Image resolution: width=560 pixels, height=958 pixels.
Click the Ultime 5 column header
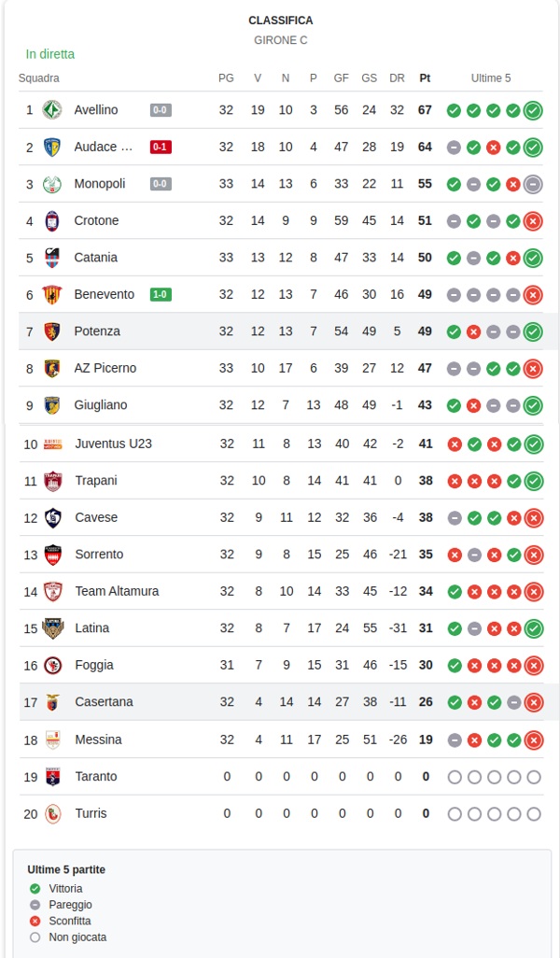point(491,78)
